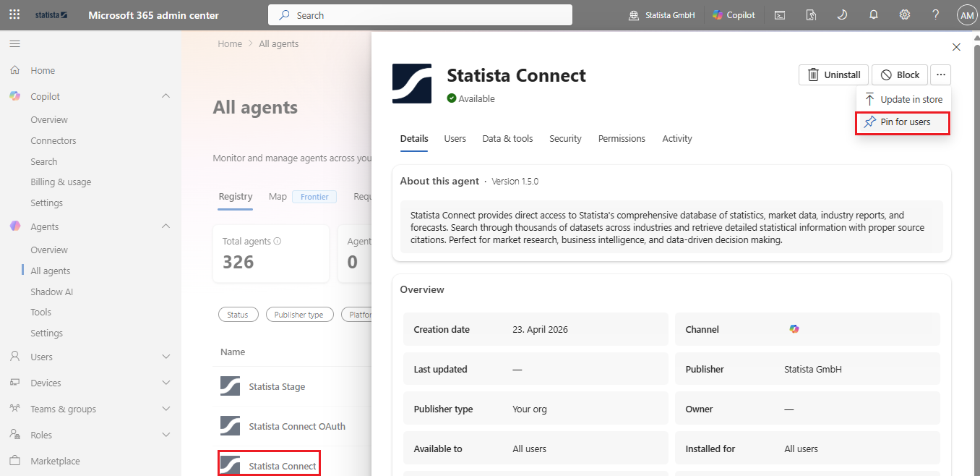
Task: Click the Search field in header
Action: [x=420, y=15]
